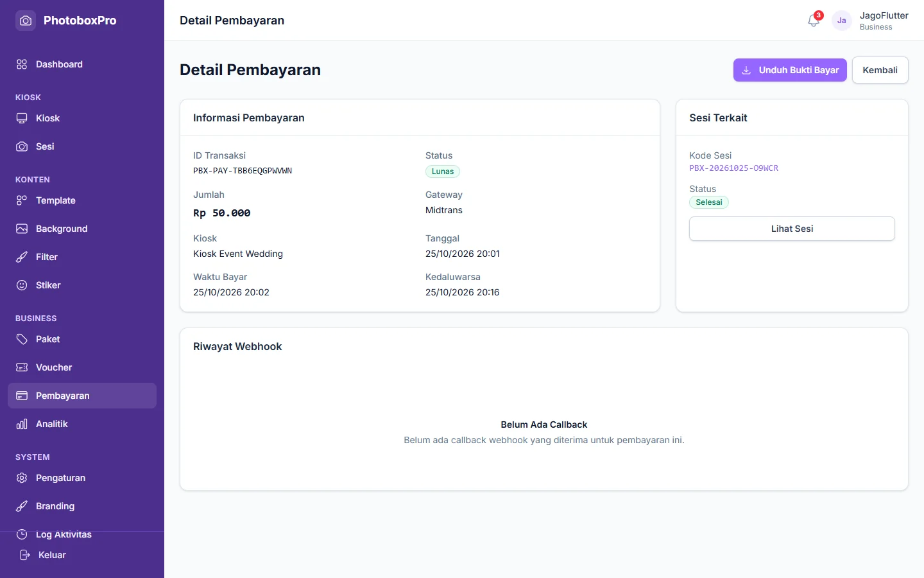Open the notification bell icon
This screenshot has height=578, width=924.
tap(814, 21)
